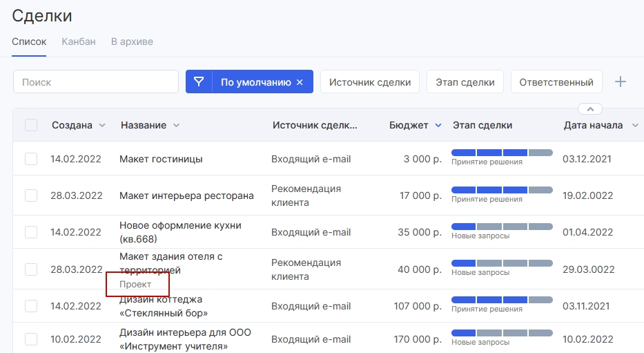Click budget value 170 000 р.
This screenshot has width=644, height=353.
pos(418,339)
